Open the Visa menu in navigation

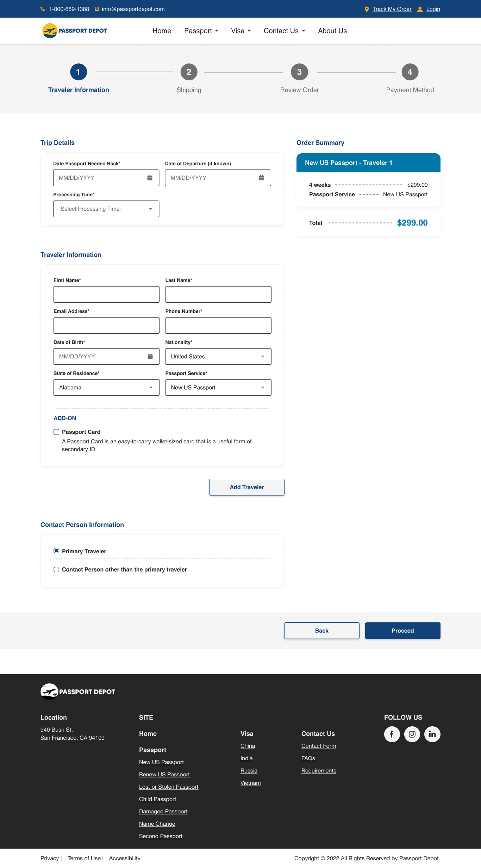click(241, 31)
